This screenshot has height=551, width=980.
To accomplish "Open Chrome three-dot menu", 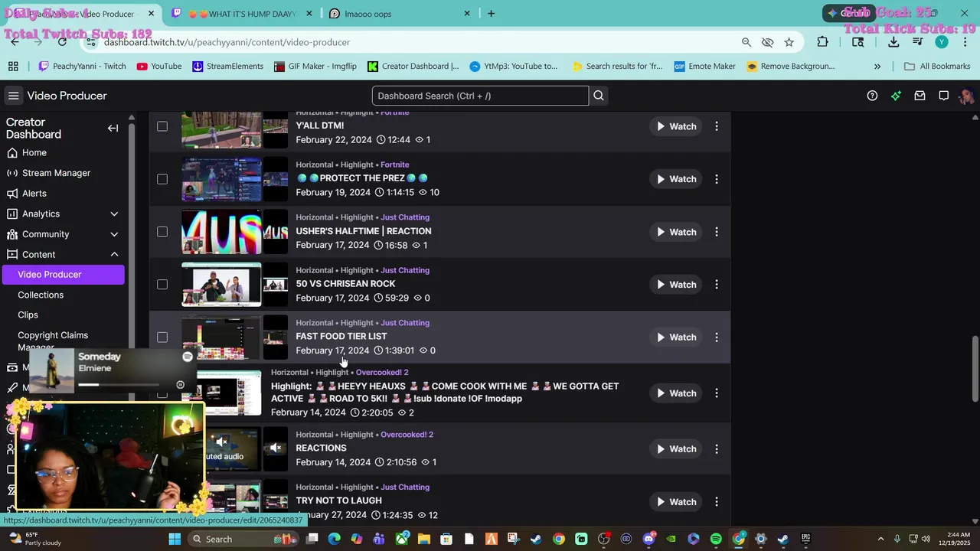I will pos(965,42).
